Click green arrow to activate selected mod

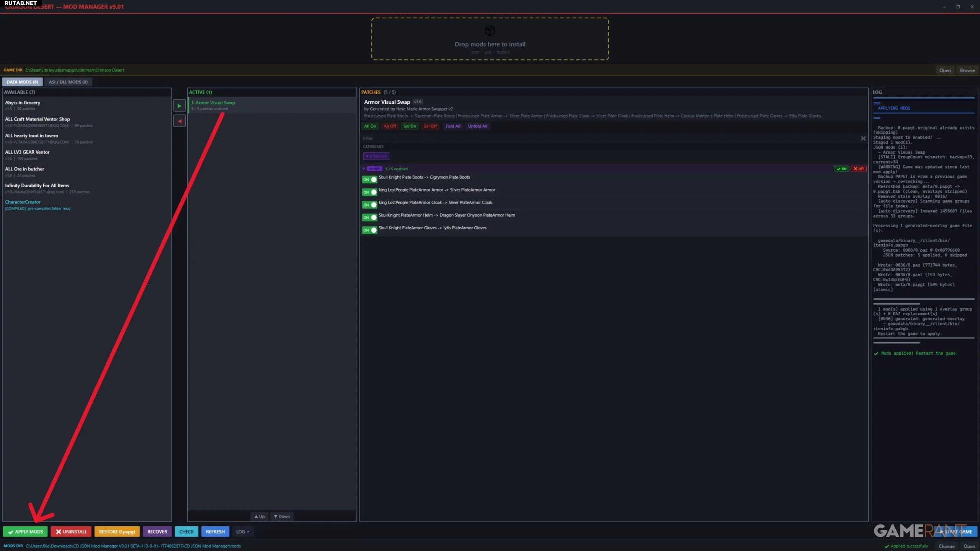[x=179, y=106]
